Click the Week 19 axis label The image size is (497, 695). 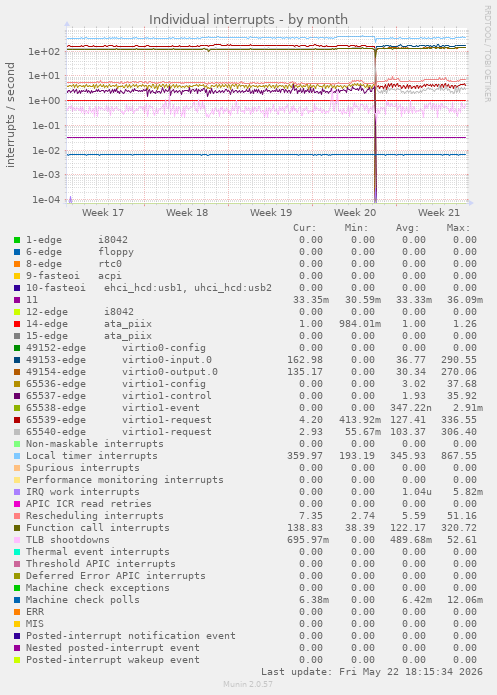tap(271, 213)
